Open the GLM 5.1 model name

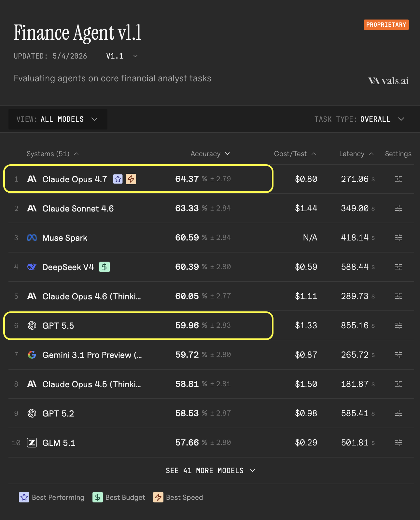click(59, 443)
